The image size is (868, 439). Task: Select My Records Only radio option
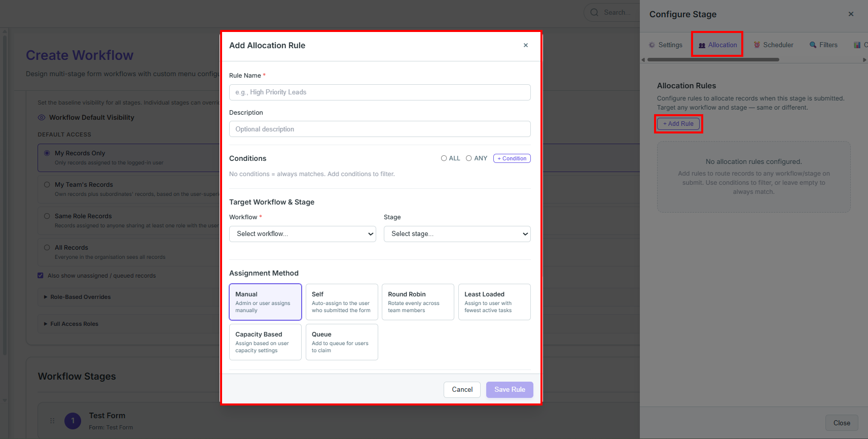tap(47, 153)
